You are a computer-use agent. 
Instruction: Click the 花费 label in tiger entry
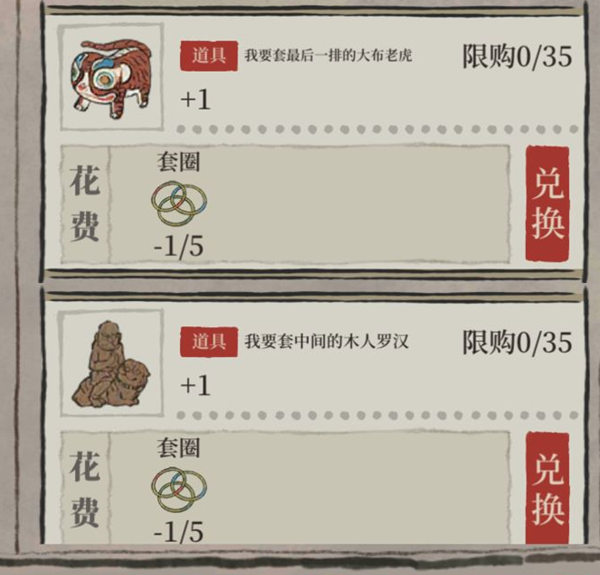coord(85,204)
